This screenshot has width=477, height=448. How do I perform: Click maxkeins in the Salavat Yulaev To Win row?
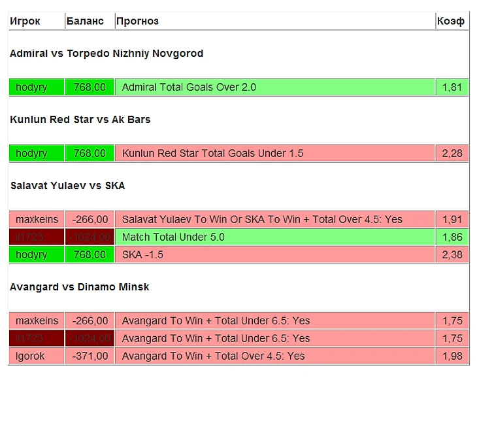(x=37, y=219)
